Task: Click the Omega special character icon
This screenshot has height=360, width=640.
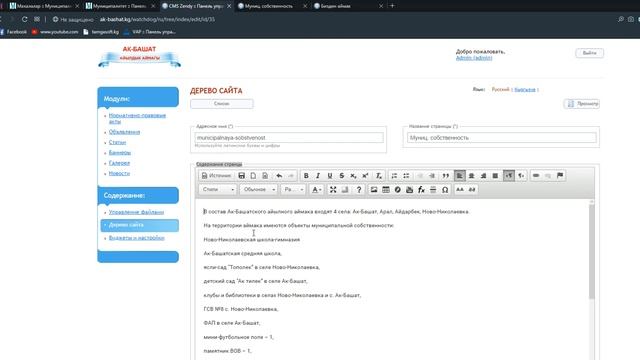Action: click(445, 190)
